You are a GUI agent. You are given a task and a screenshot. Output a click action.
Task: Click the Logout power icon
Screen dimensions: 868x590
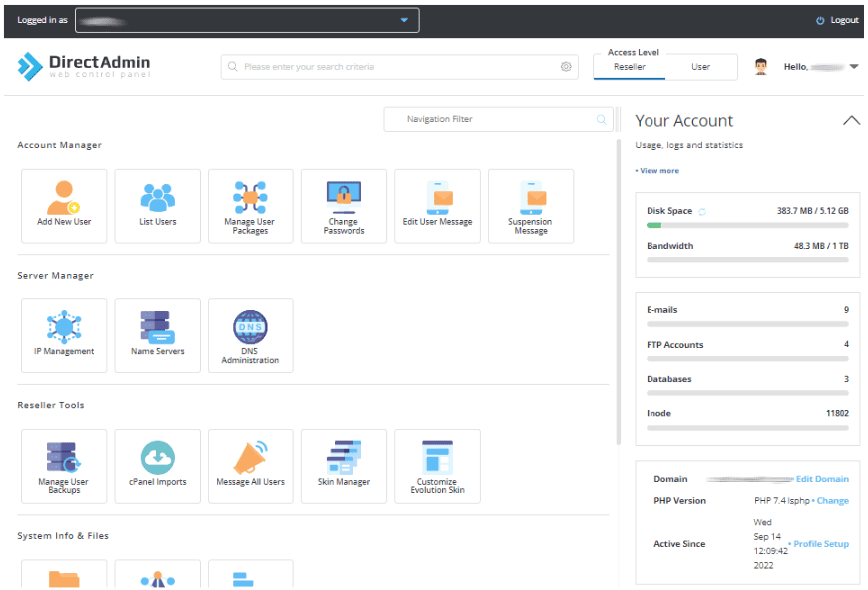[x=820, y=21]
